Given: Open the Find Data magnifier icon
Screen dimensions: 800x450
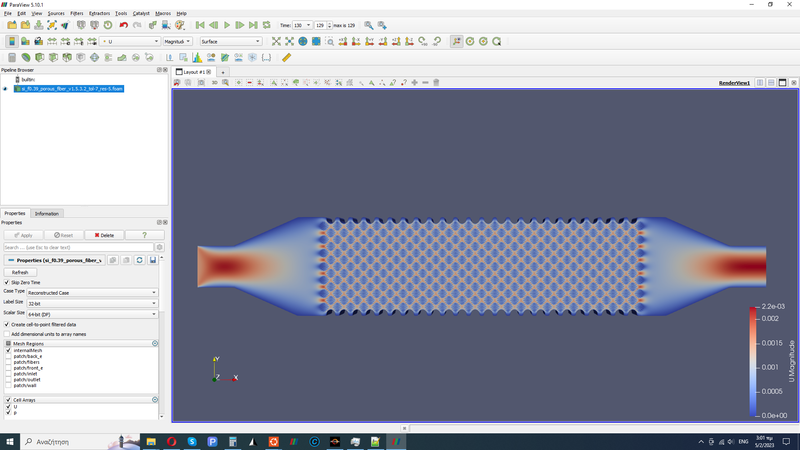Looking at the screenshot, I should point(369,24).
